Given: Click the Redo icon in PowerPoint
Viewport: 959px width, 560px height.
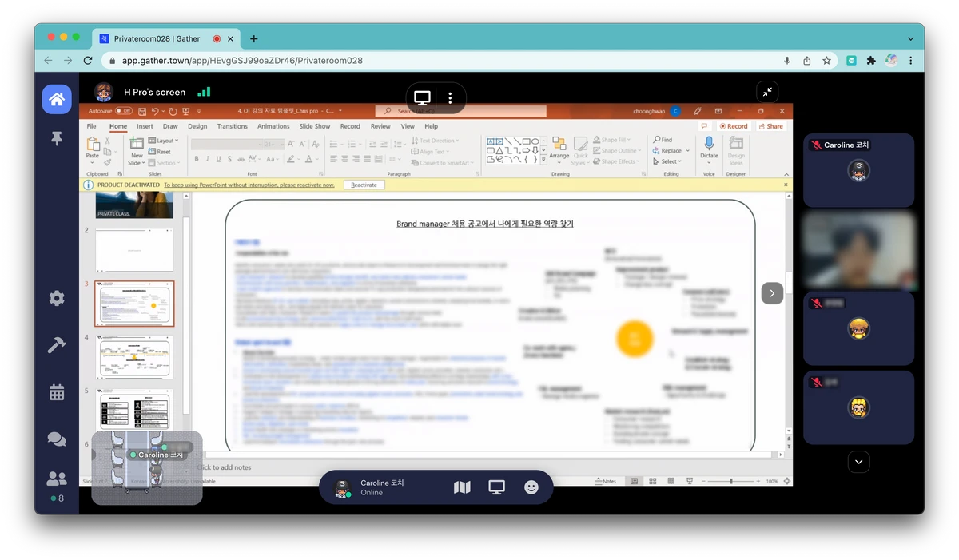Looking at the screenshot, I should (173, 111).
